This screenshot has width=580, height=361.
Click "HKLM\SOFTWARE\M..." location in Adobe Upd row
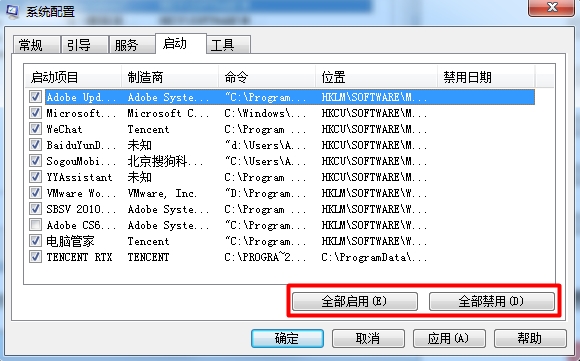coord(374,97)
